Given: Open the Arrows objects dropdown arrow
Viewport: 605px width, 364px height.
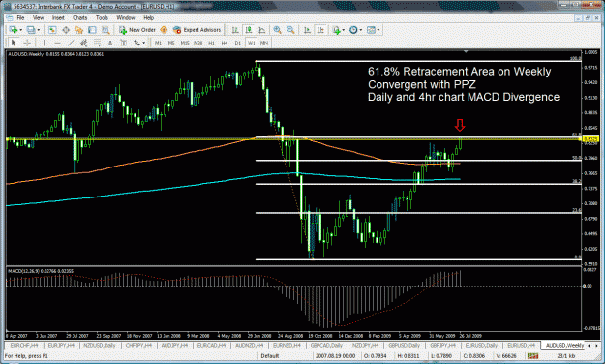Looking at the screenshot, I should click(144, 43).
